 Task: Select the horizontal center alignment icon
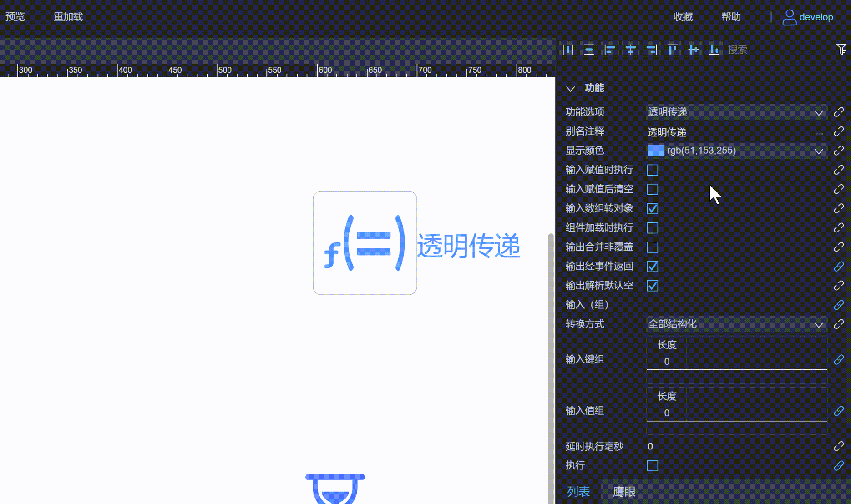[x=631, y=50]
